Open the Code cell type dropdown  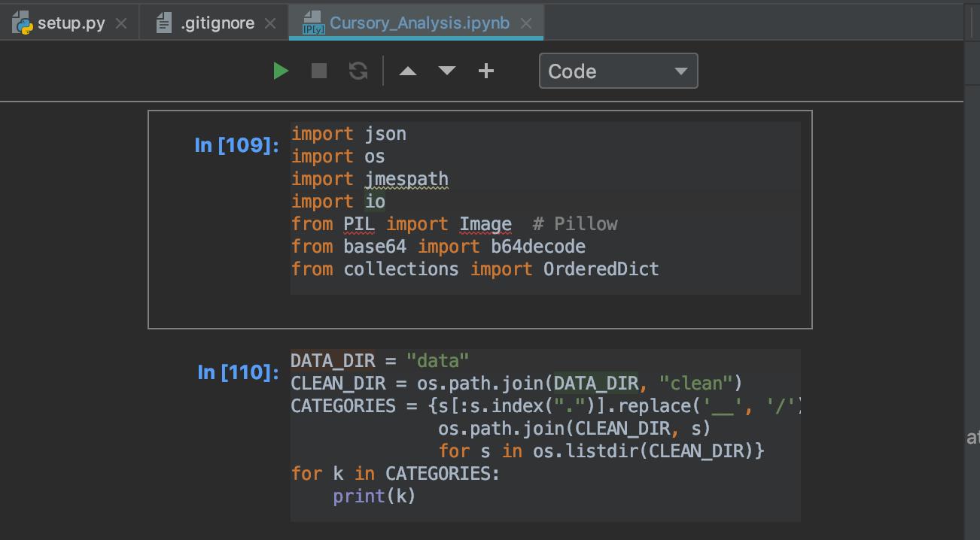[x=619, y=71]
